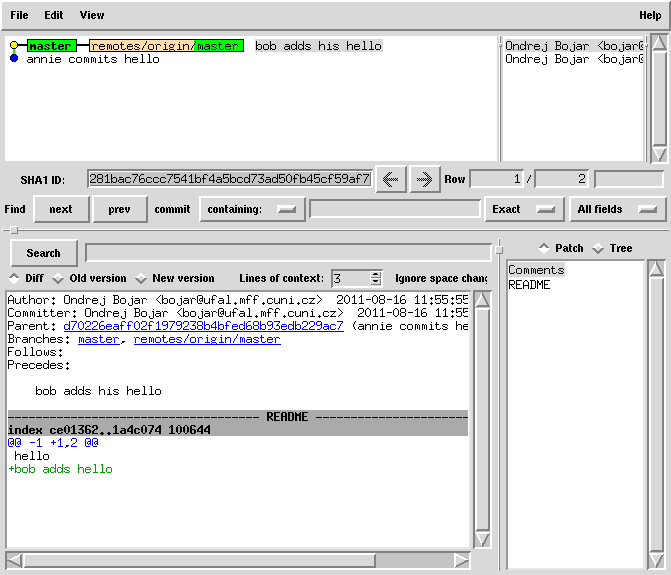The width and height of the screenshot is (671, 575).
Task: Select the Old version radio button
Action: coord(59,278)
